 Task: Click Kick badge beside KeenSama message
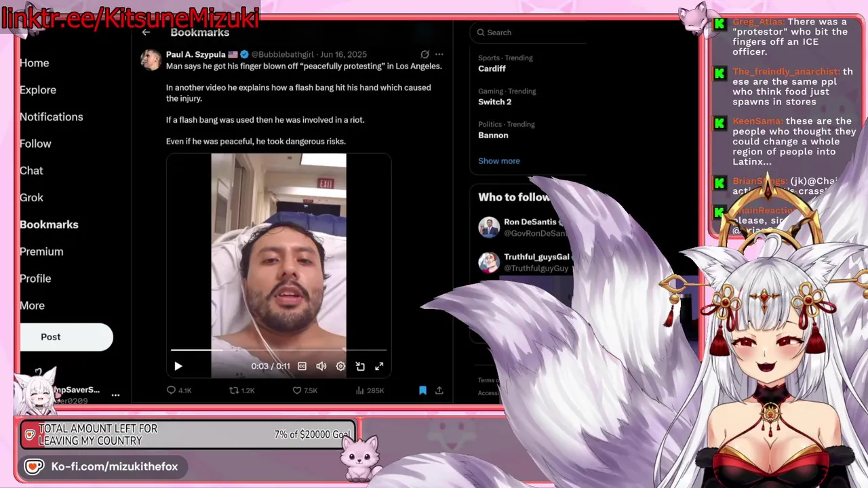point(719,123)
